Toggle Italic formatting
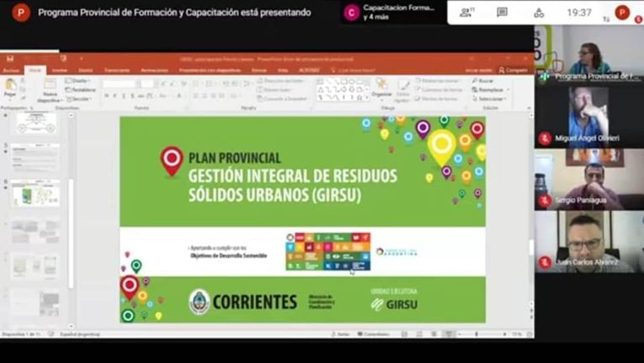 tap(115, 96)
